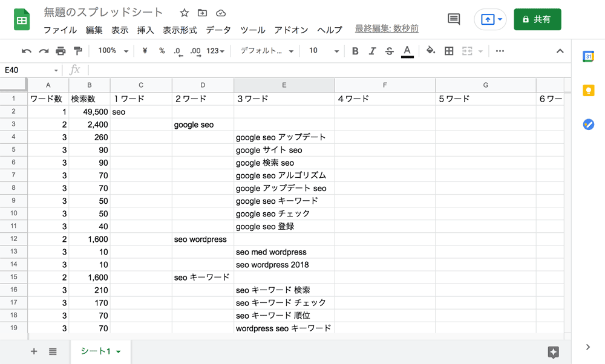605x364 pixels.
Task: Click the Explore button at bottom
Action: 554,352
